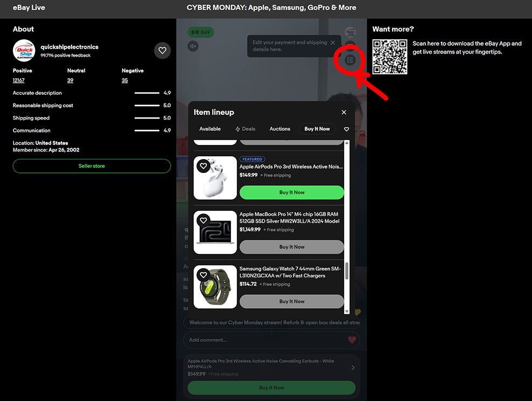Open the item lineup list icon
This screenshot has height=401, width=532.
tap(350, 60)
